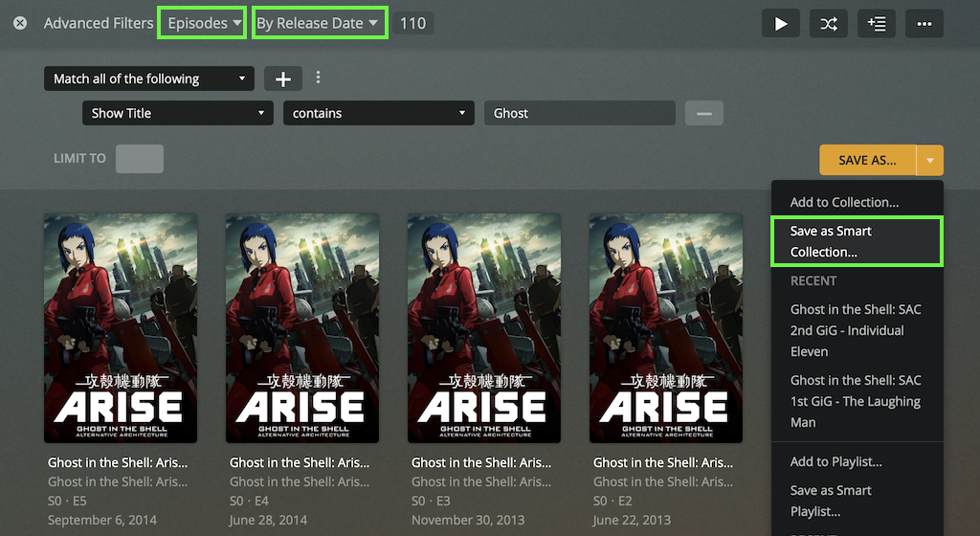Click the show name link above S0 · E3
This screenshot has width=980, height=536.
point(481,481)
